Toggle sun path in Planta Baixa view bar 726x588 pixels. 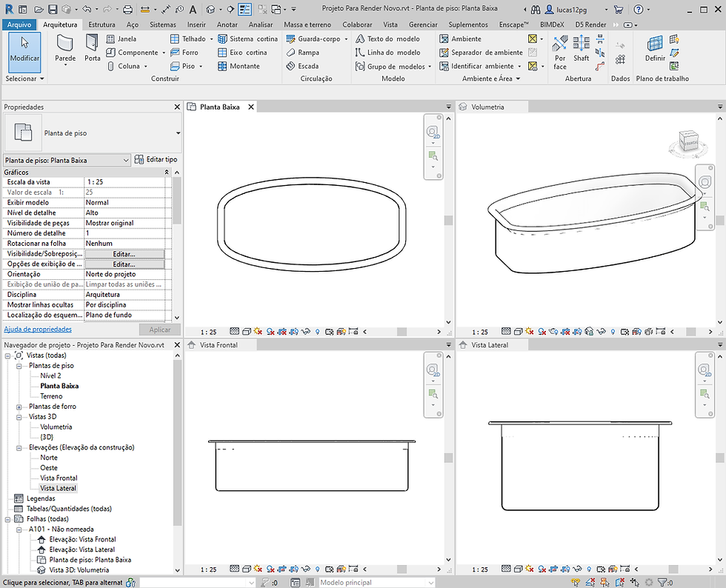(258, 332)
